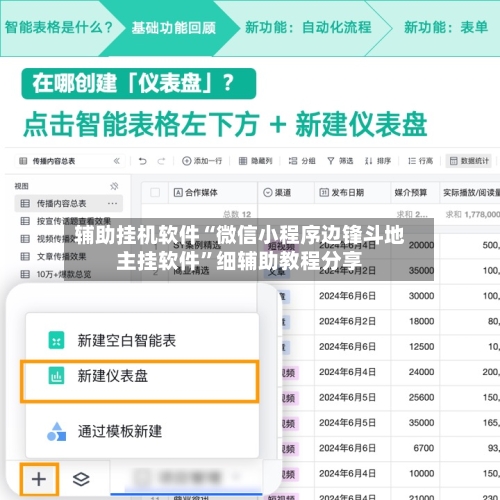Open the 筛选 filter tool
This screenshot has height=500, width=500.
point(340,161)
